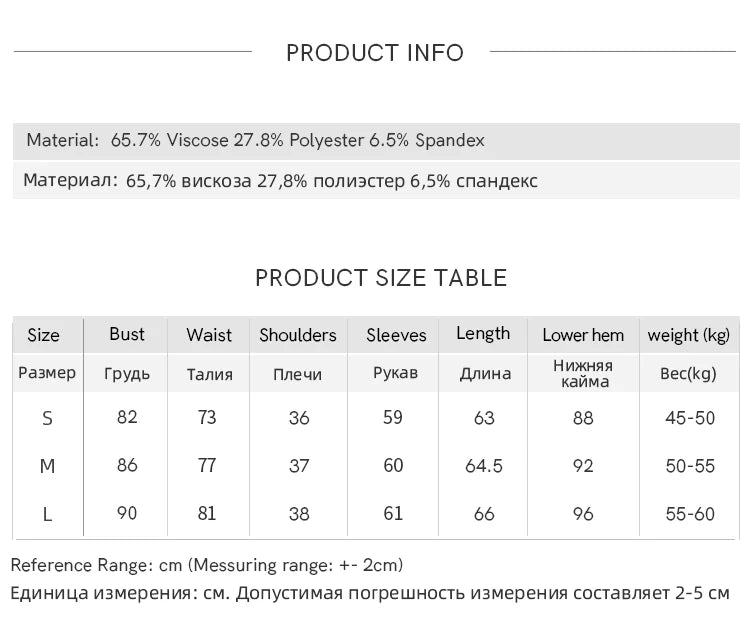Screen dimensions: 750x630
Task: Click the Waist column header
Action: [x=209, y=335]
